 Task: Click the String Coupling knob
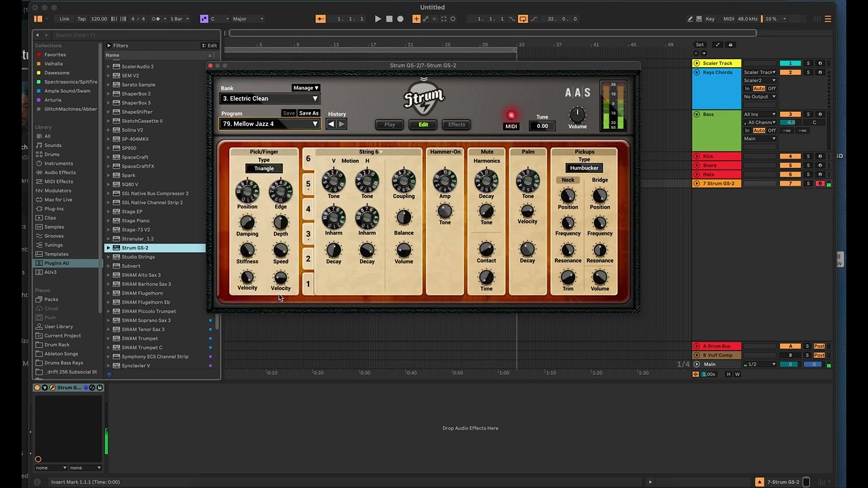coord(403,180)
